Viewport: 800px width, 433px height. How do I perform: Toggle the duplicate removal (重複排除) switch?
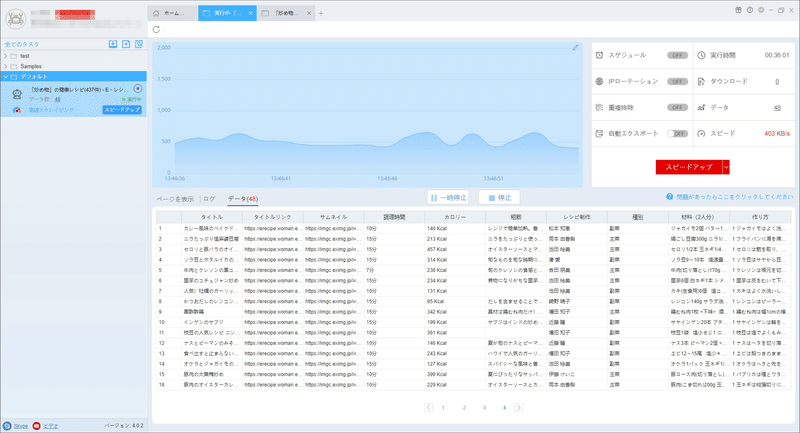678,108
